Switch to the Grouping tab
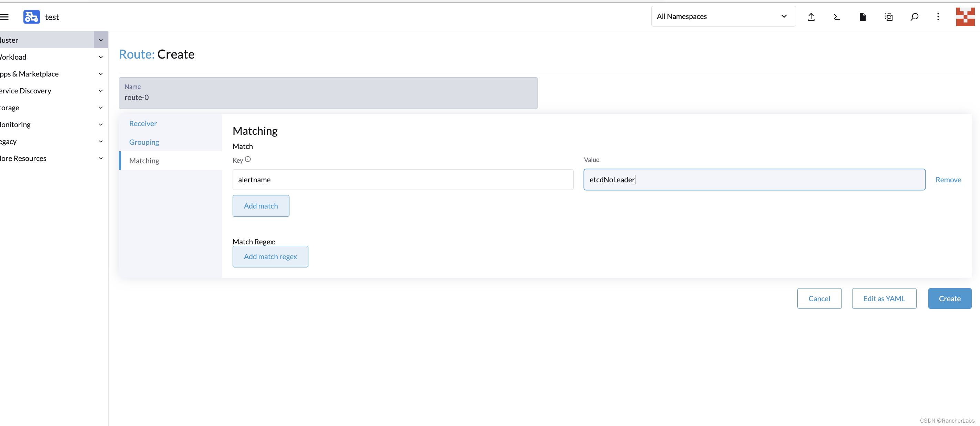This screenshot has height=426, width=980. (x=144, y=142)
